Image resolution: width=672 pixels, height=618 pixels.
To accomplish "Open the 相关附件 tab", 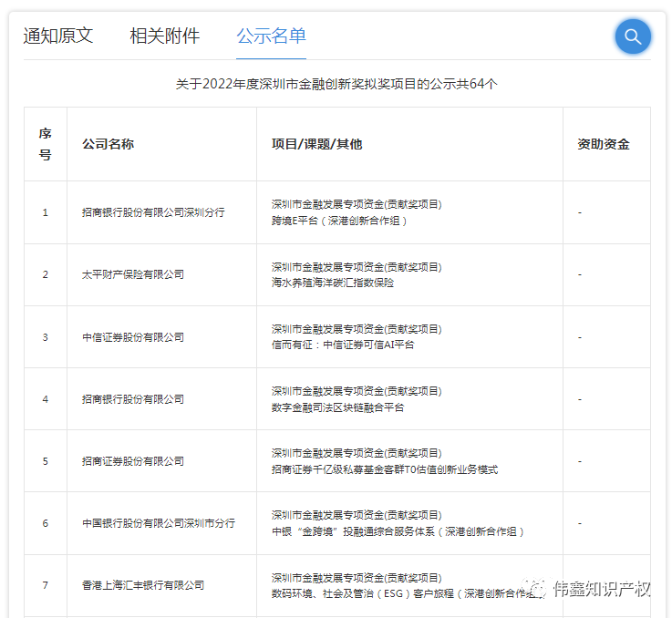I will pyautogui.click(x=164, y=36).
